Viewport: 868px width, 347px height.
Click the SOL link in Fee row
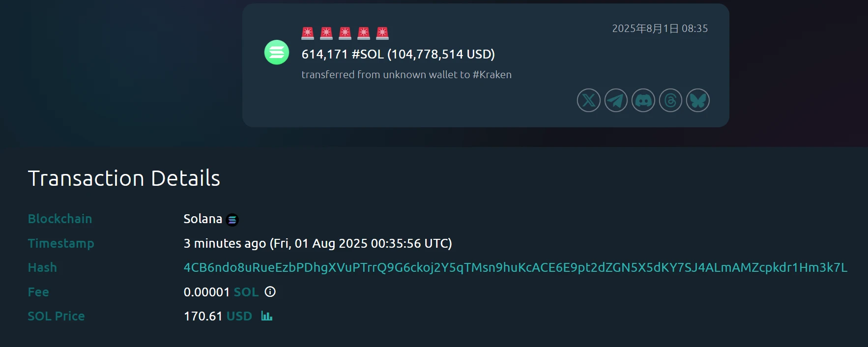click(x=246, y=292)
